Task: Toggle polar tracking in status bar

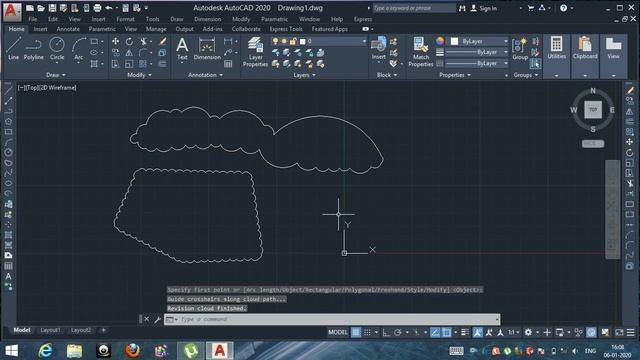Action: (x=398, y=332)
